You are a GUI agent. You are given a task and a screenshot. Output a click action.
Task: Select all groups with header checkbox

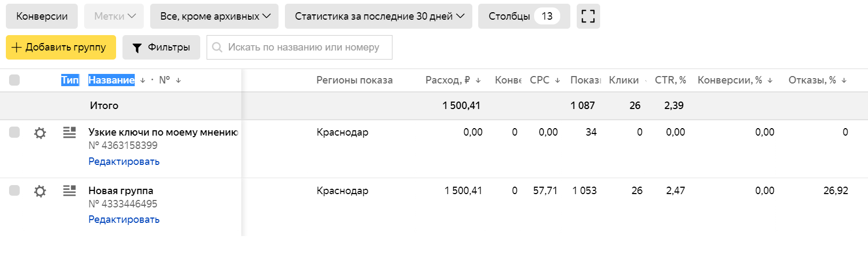pos(14,80)
